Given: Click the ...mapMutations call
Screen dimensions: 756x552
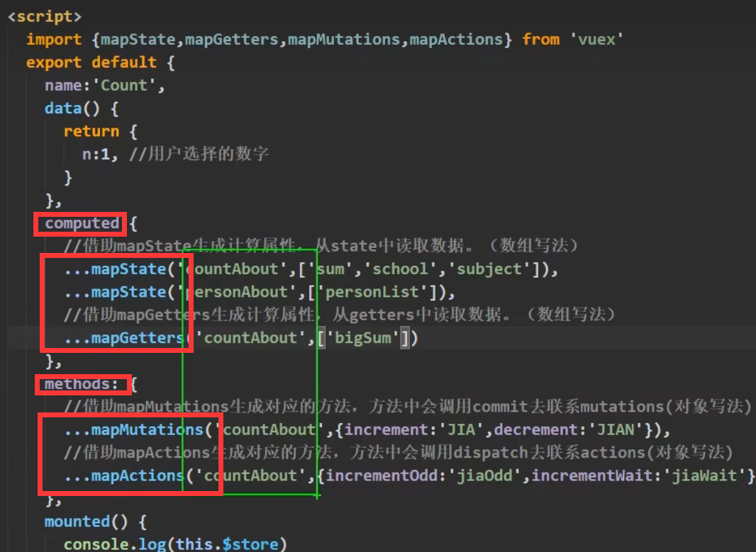Looking at the screenshot, I should (x=367, y=429).
